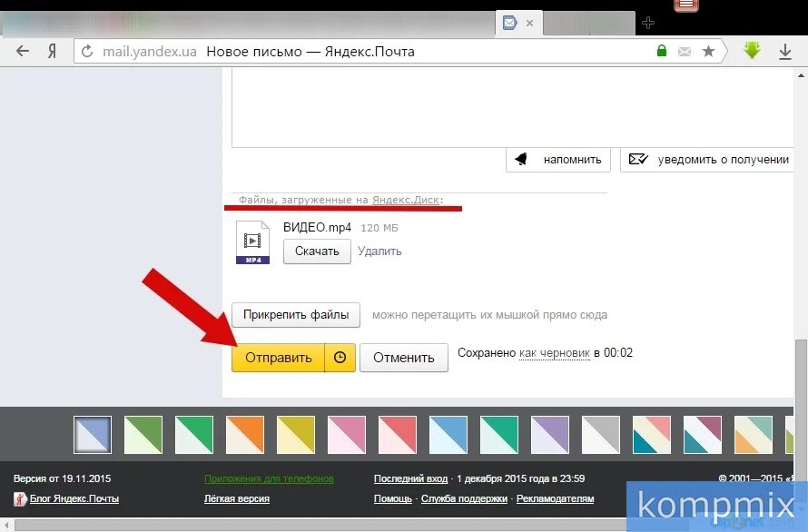Viewport: 808px width, 532px height.
Task: Open the Последний вход link
Action: point(410,479)
